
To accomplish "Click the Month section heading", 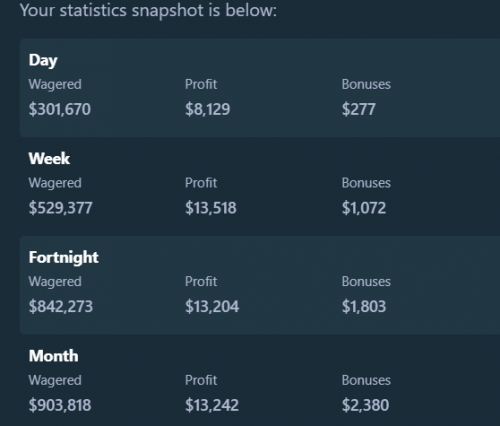I will tap(54, 356).
